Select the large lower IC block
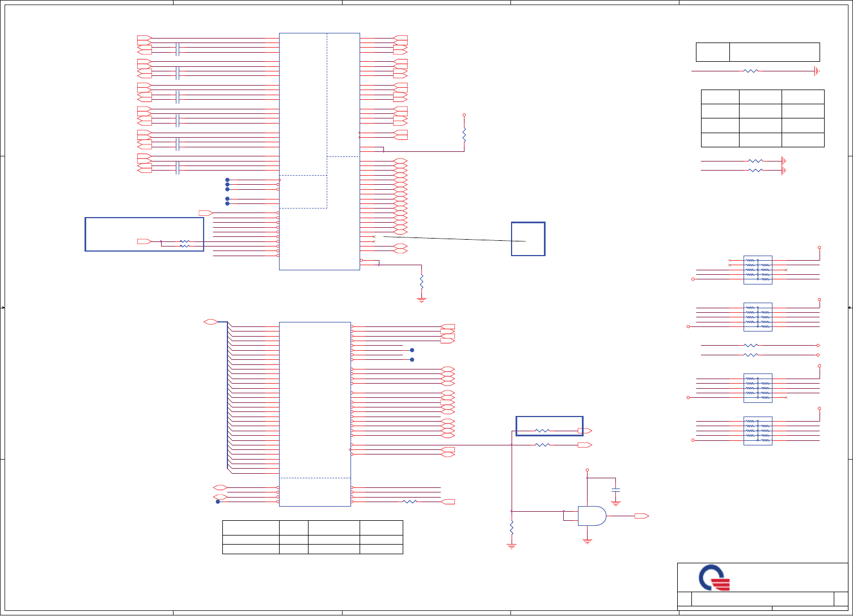Viewport: 853px width, 616px height. (315, 414)
